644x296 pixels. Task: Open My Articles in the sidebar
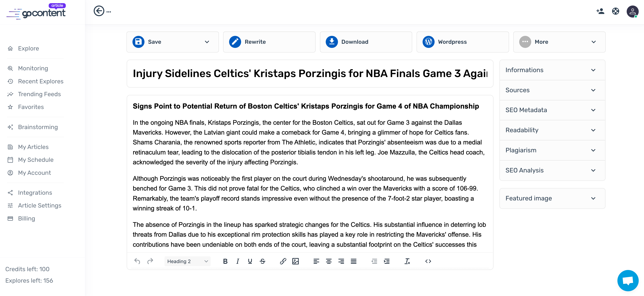tap(33, 147)
